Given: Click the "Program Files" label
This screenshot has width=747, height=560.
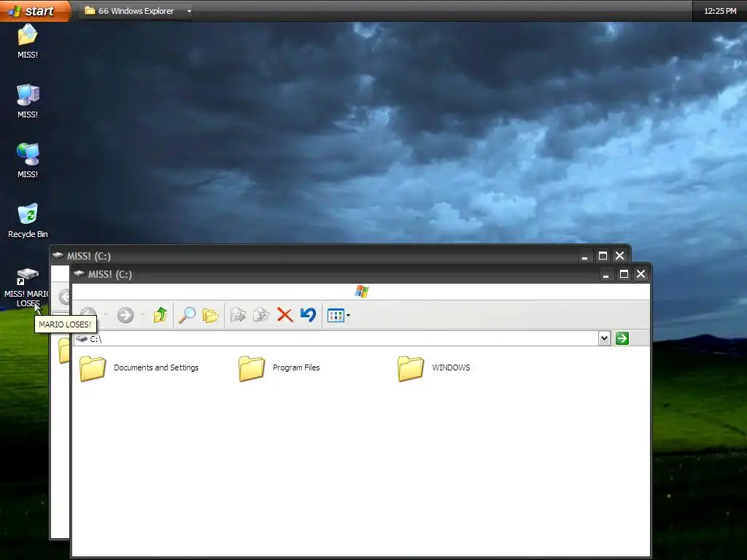Looking at the screenshot, I should tap(296, 367).
